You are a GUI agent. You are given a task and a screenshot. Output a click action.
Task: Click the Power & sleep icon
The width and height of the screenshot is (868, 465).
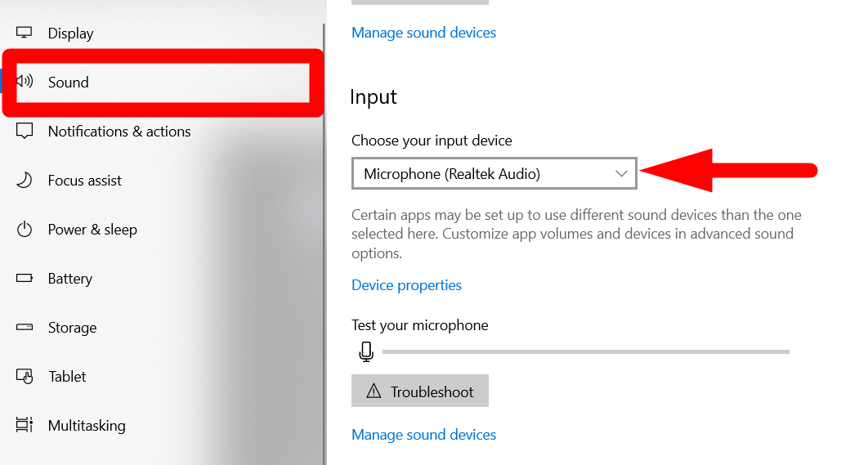[25, 229]
